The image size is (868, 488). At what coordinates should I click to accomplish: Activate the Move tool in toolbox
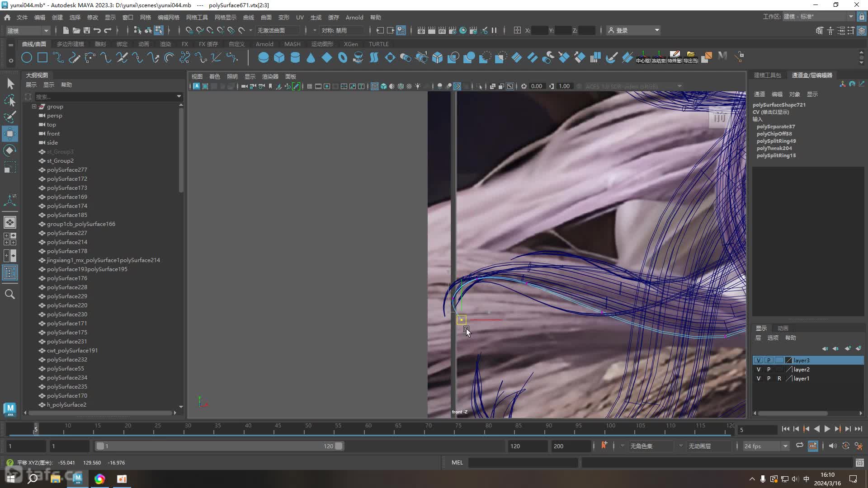pyautogui.click(x=10, y=134)
